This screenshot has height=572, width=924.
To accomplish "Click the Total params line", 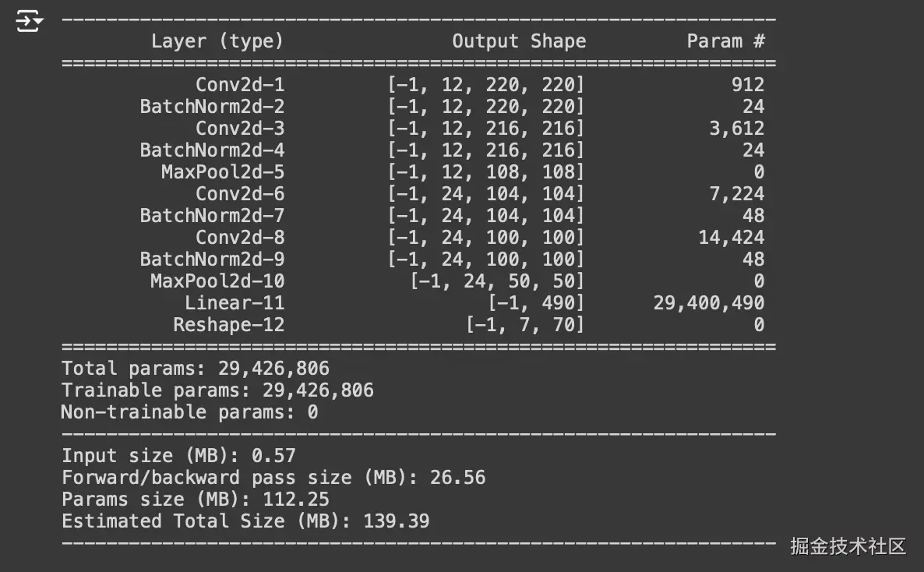I will 196,369.
